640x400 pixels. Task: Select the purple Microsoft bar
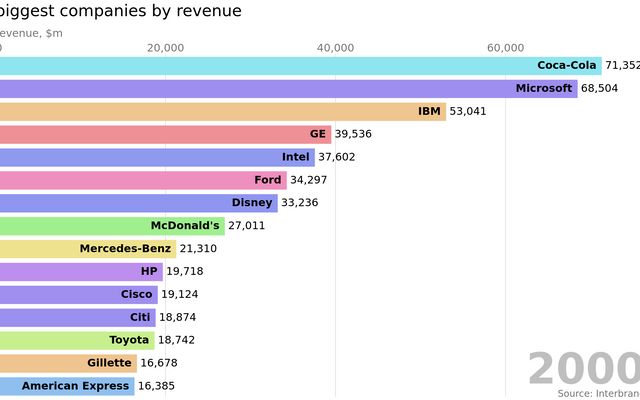[288, 88]
